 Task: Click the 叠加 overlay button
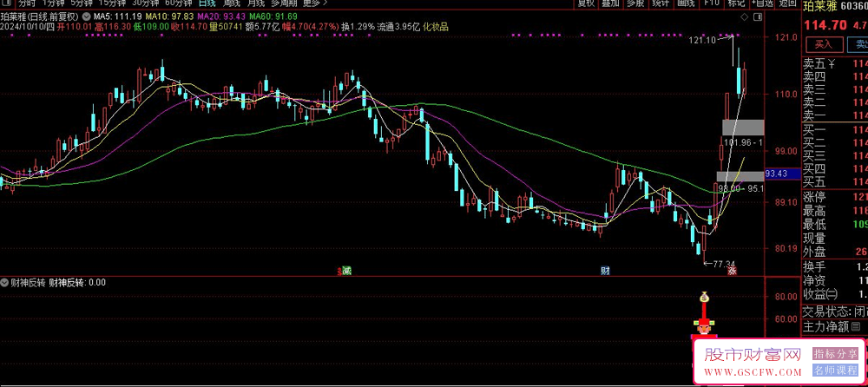click(x=610, y=3)
